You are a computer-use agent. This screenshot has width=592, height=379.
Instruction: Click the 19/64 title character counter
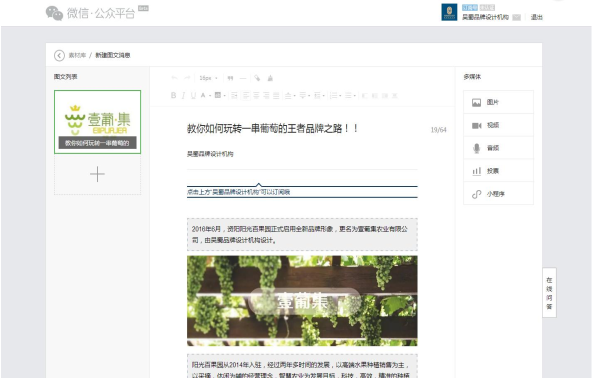point(438,130)
